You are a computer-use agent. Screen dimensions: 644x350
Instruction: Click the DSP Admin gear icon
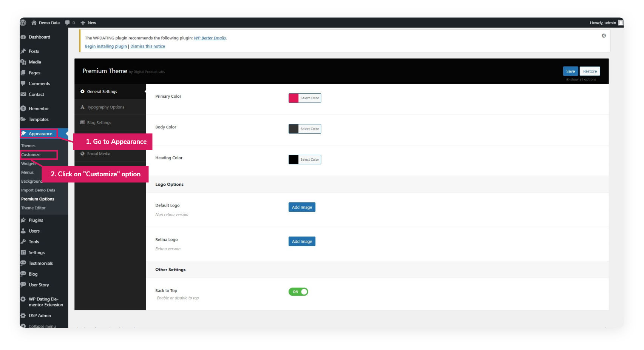(23, 316)
